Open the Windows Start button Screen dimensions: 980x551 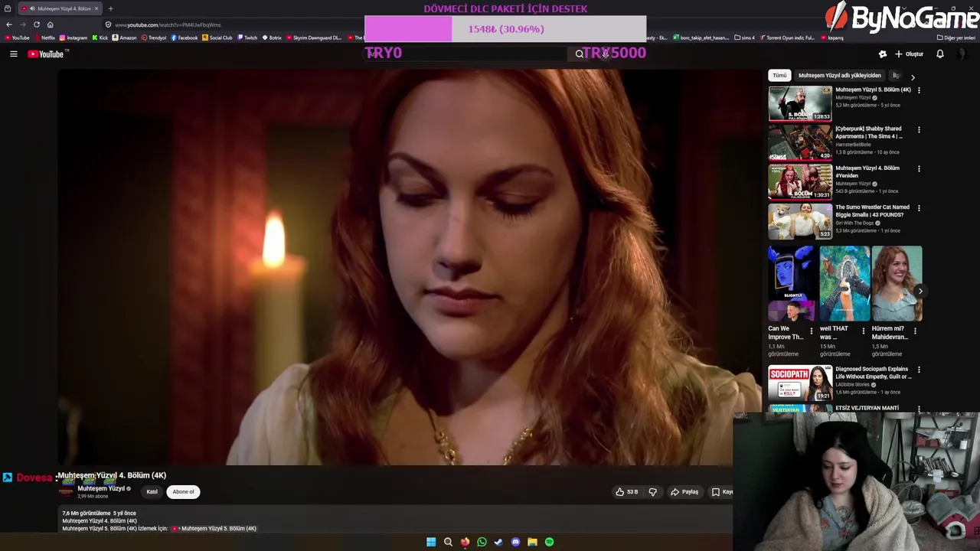431,542
